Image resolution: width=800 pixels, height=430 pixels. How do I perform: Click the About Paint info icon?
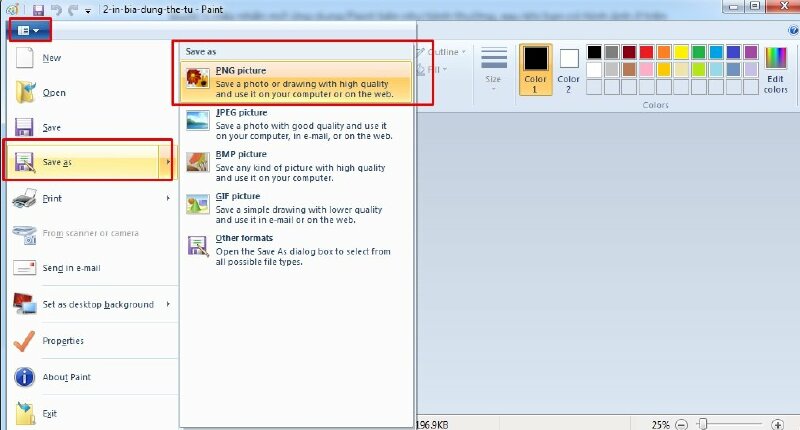click(x=25, y=377)
